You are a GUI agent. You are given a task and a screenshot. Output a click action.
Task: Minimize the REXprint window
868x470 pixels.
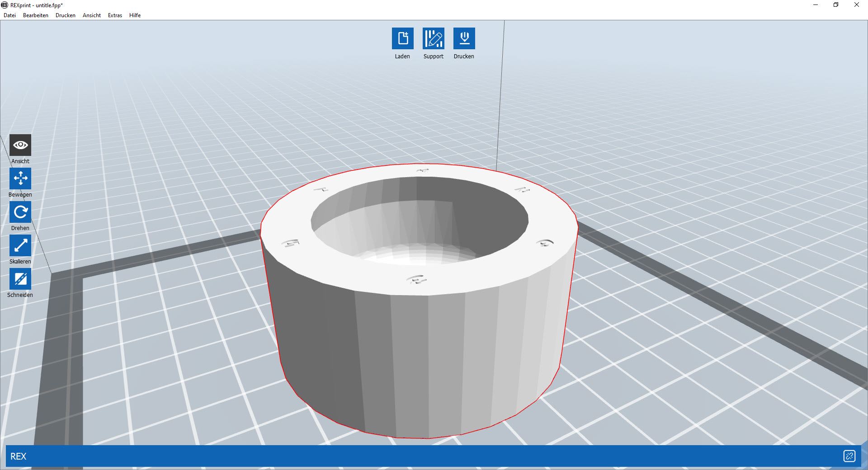(x=816, y=5)
